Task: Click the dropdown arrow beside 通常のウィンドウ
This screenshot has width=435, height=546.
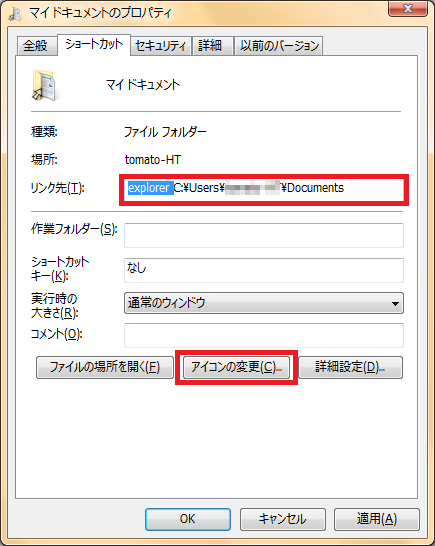Action: [x=395, y=304]
